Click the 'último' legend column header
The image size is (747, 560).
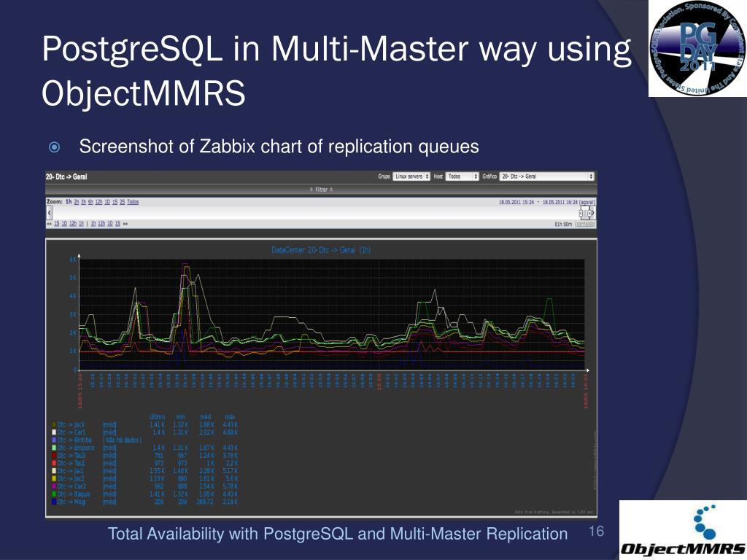158,416
